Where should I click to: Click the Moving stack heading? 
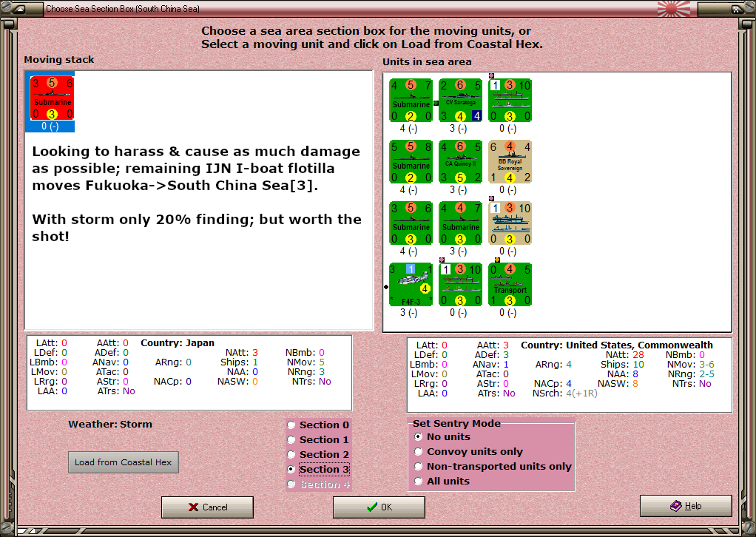59,59
